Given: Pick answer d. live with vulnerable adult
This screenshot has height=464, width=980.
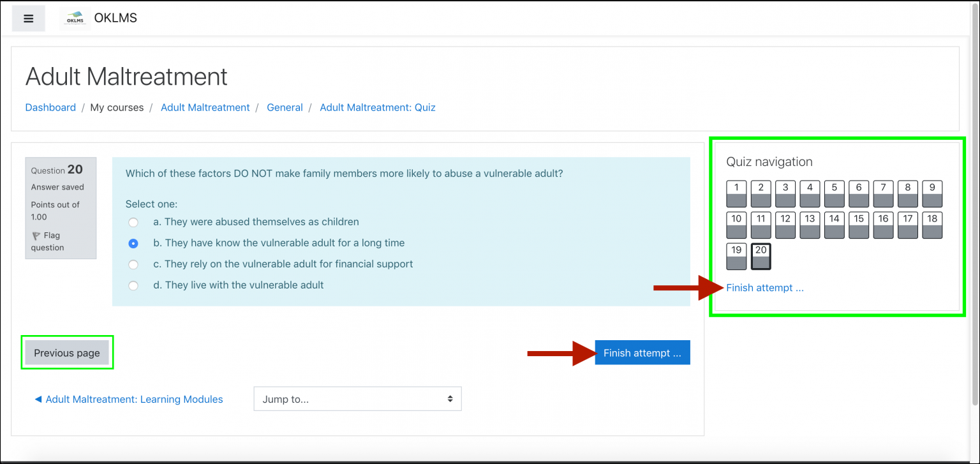Looking at the screenshot, I should click(133, 285).
